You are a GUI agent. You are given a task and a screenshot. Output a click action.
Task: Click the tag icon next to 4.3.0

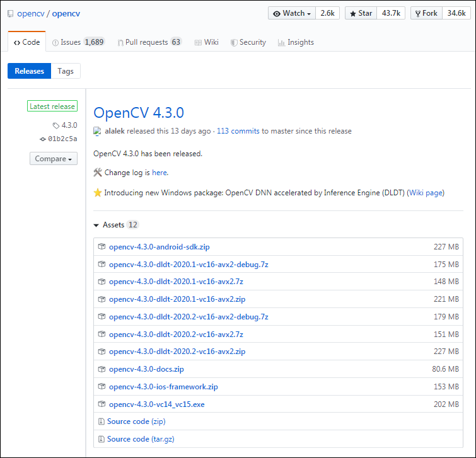(x=56, y=125)
